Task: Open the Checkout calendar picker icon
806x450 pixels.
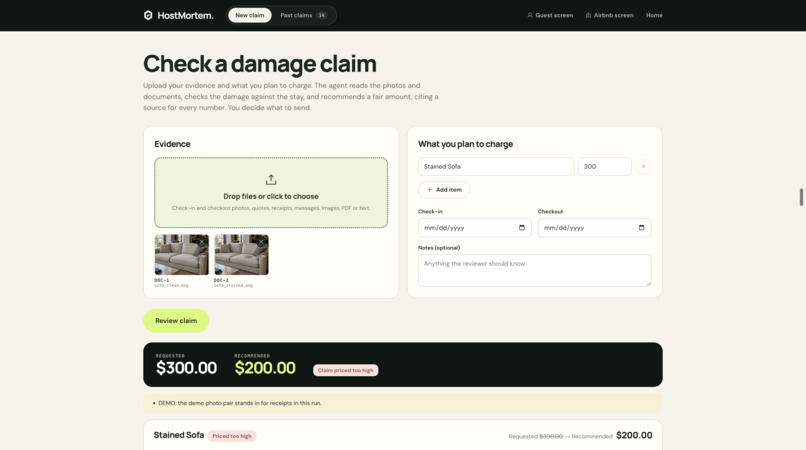Action: 642,228
